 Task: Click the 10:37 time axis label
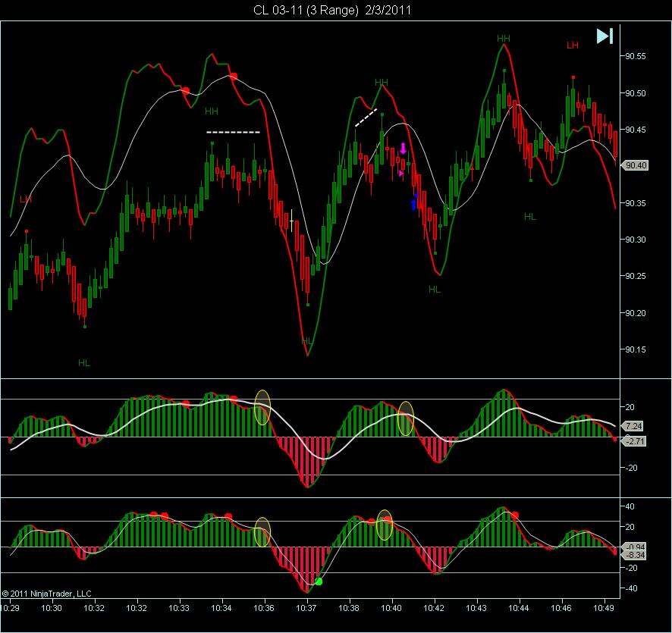[x=306, y=608]
